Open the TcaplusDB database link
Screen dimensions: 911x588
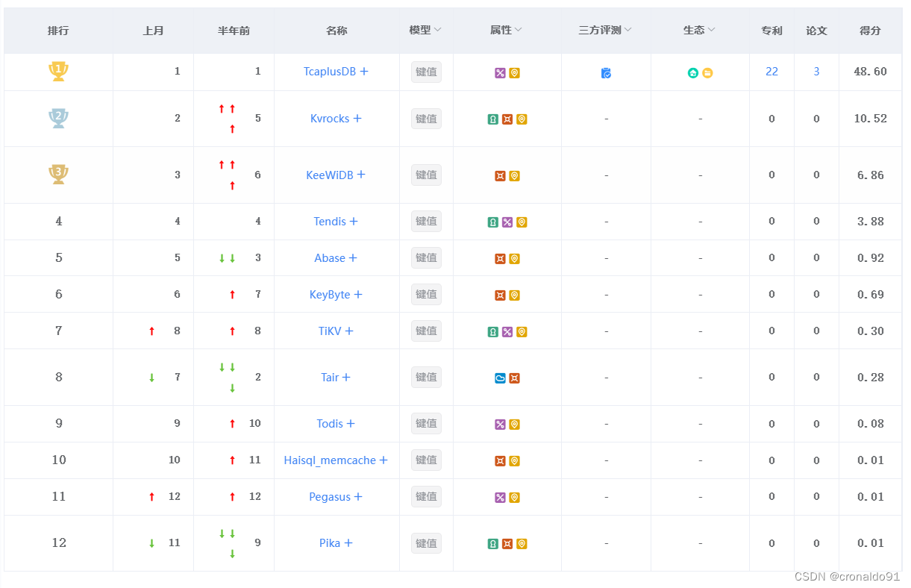tap(330, 72)
